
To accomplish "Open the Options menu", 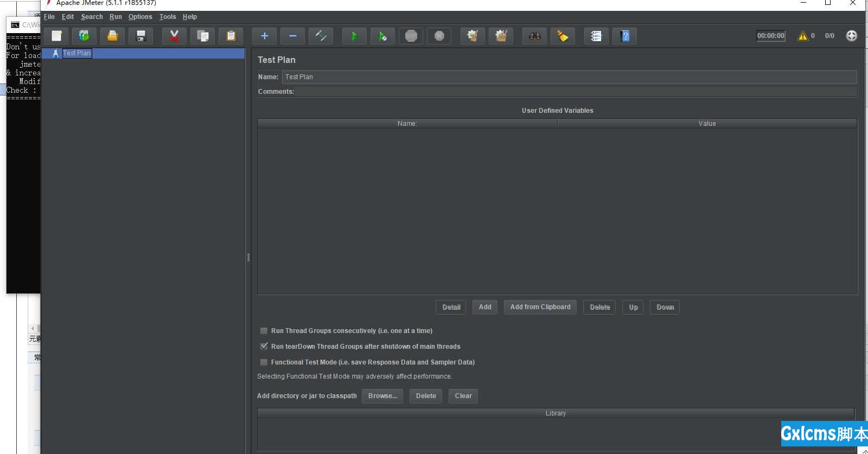I will (x=140, y=17).
